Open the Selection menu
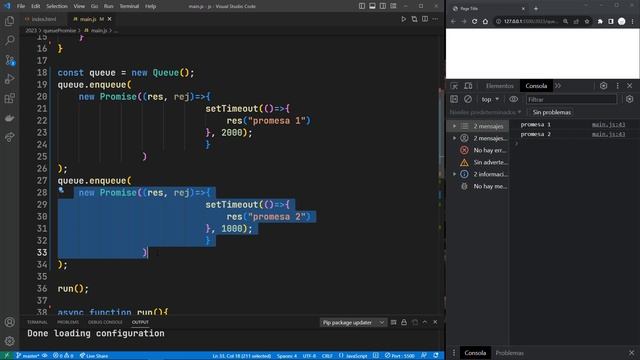Viewport: 640px width, 360px height. [x=57, y=6]
